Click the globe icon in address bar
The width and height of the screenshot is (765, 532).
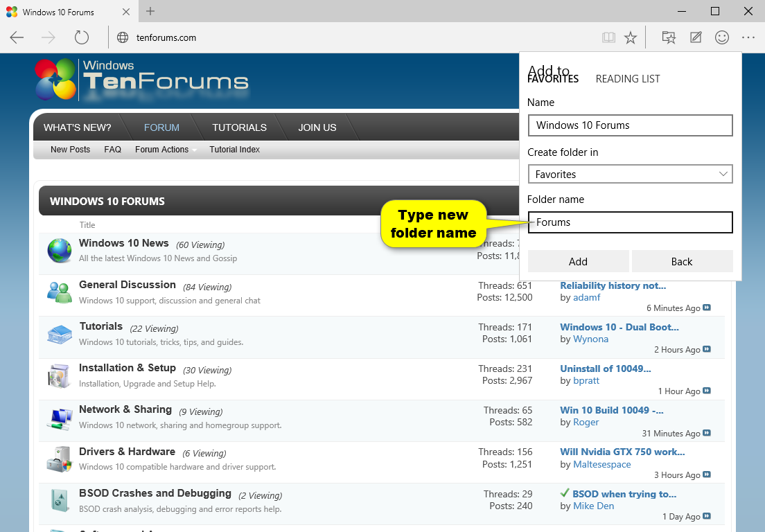click(123, 37)
